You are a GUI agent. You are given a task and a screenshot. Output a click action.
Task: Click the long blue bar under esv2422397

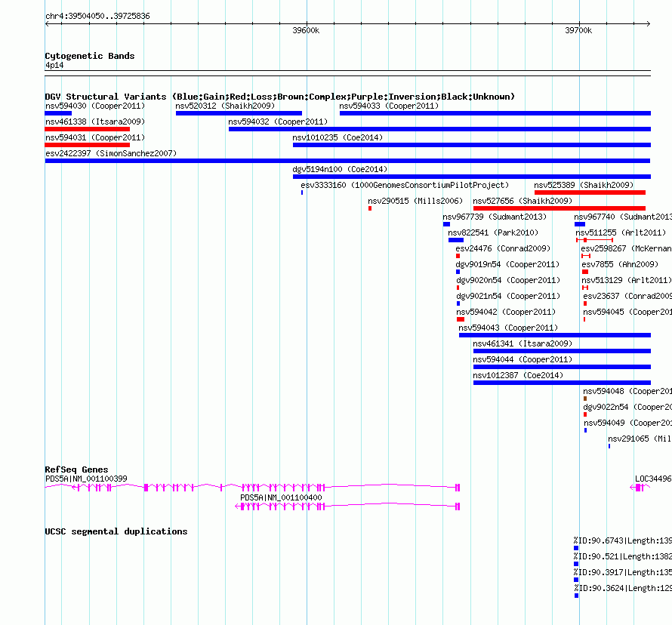(x=347, y=161)
